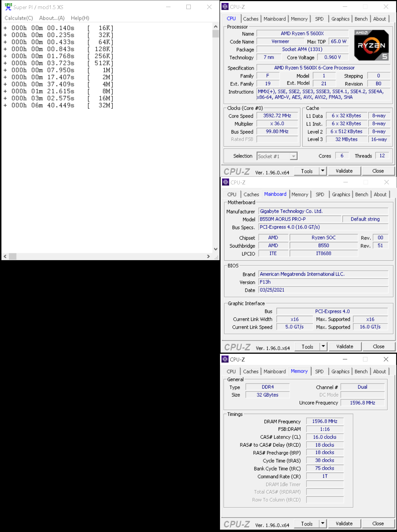Click the Super PI horizontal scrollbar thumb

click(x=13, y=256)
